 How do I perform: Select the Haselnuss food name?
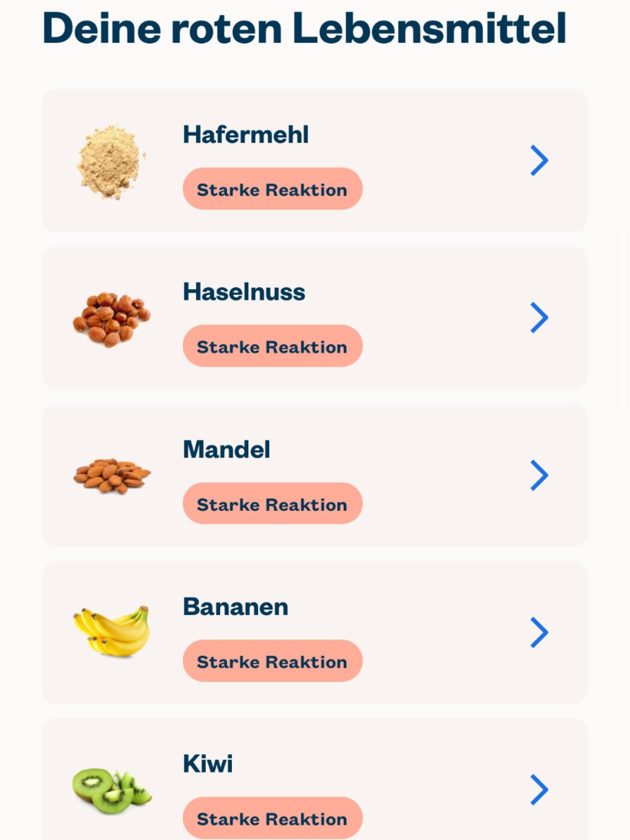tap(244, 292)
